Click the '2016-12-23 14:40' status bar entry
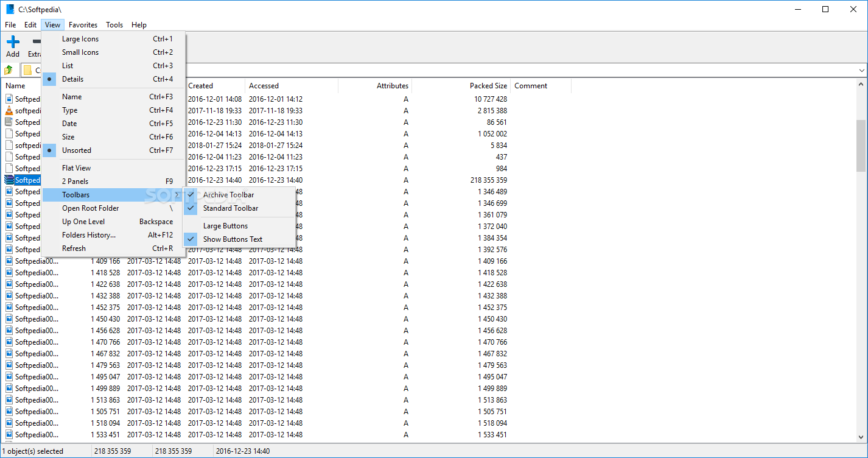This screenshot has height=458, width=868. click(x=242, y=451)
